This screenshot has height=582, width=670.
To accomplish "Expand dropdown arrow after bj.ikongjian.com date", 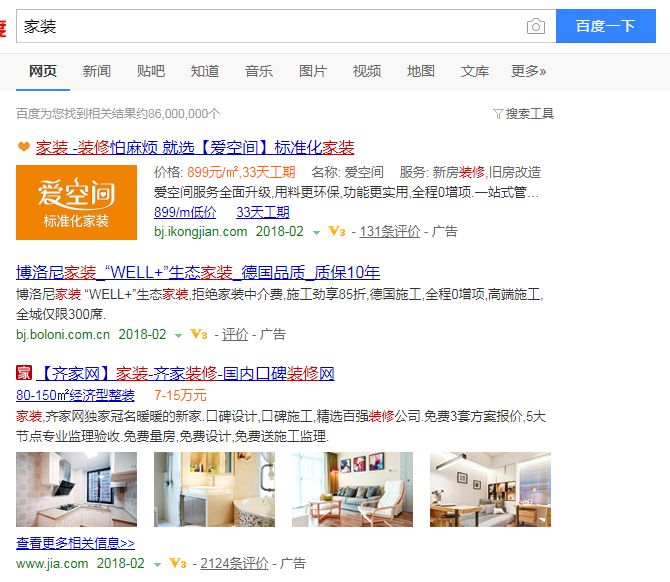I will pos(317,233).
